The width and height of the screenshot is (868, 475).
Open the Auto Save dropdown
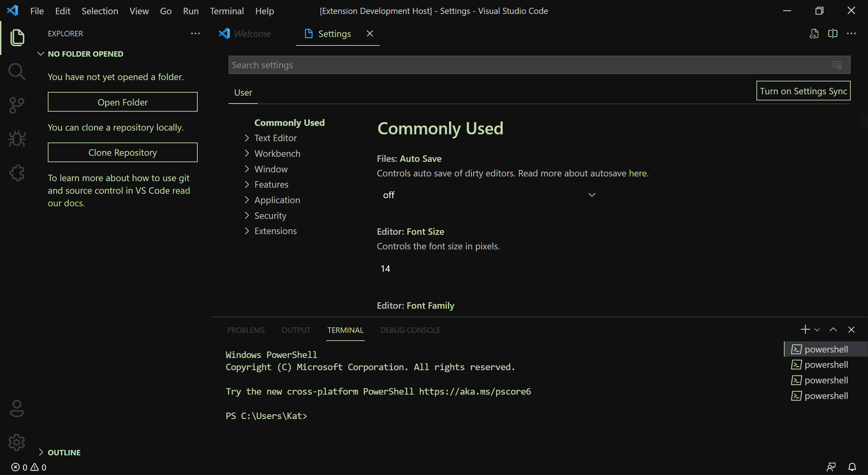(x=488, y=195)
